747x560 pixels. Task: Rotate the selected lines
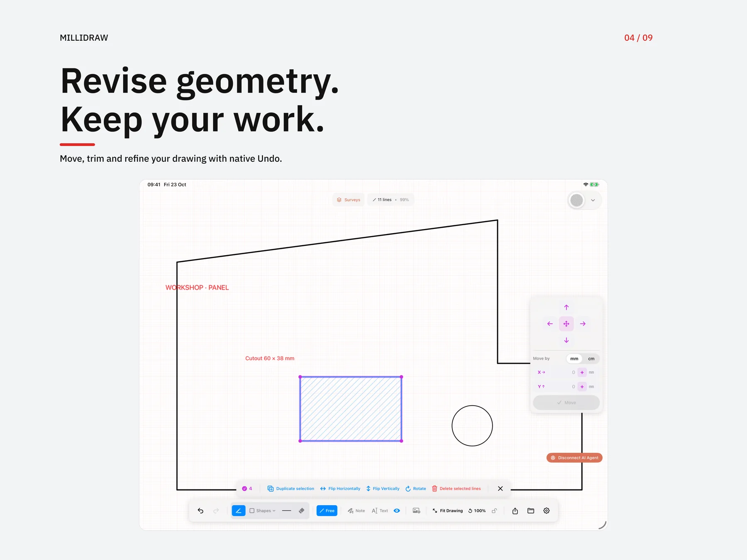(x=416, y=489)
